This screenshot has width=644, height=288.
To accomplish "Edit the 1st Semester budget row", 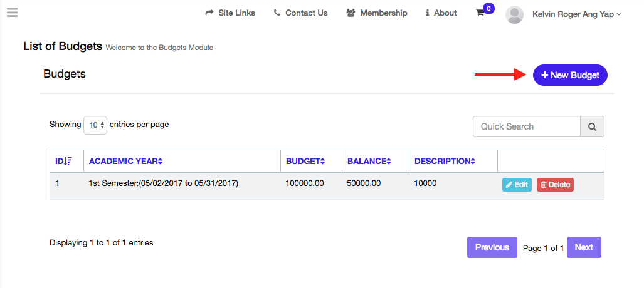I will (517, 185).
